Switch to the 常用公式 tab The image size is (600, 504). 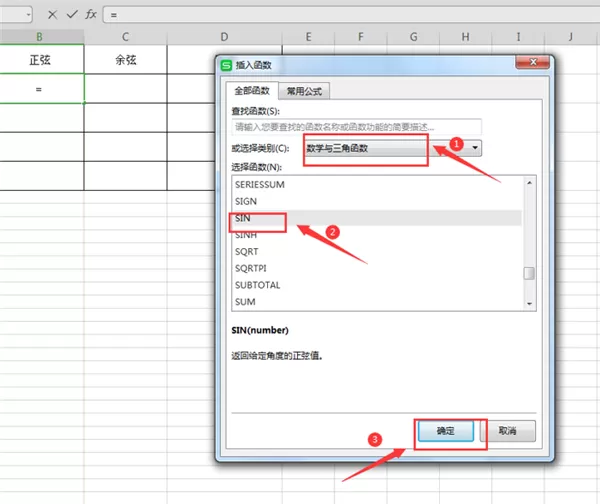tap(304, 91)
